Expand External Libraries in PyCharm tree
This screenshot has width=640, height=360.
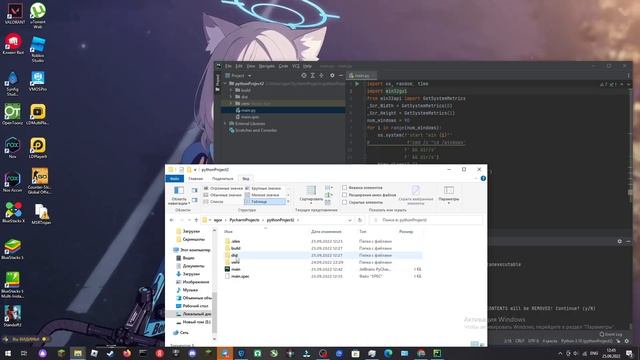pos(225,123)
